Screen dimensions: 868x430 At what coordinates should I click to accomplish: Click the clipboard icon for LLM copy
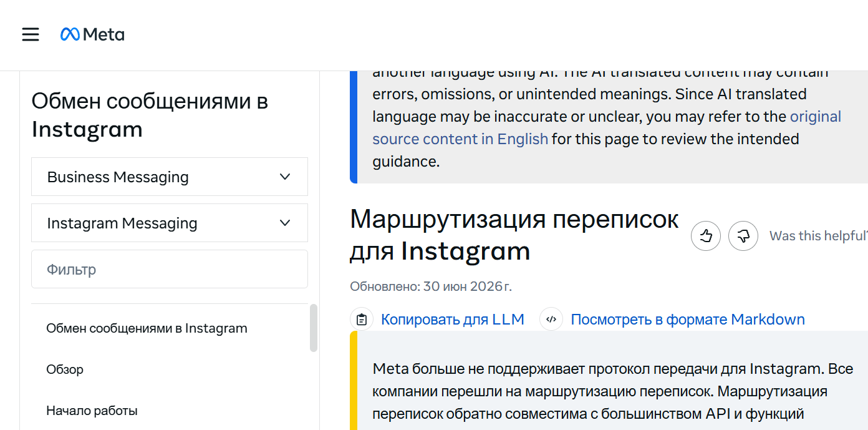(362, 320)
